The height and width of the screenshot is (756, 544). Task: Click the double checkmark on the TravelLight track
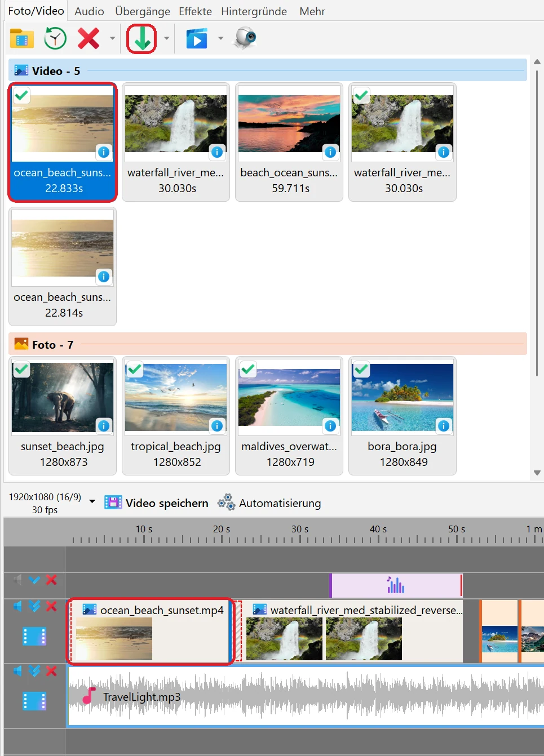34,671
